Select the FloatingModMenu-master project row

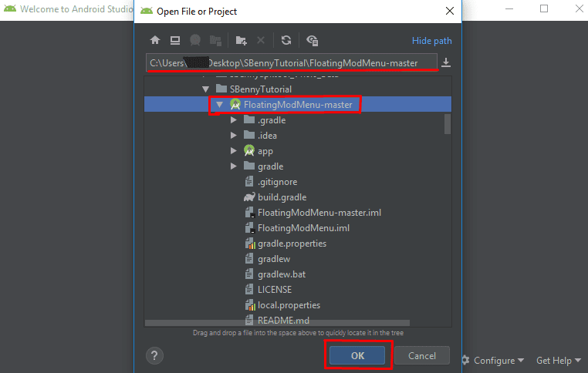click(x=298, y=105)
